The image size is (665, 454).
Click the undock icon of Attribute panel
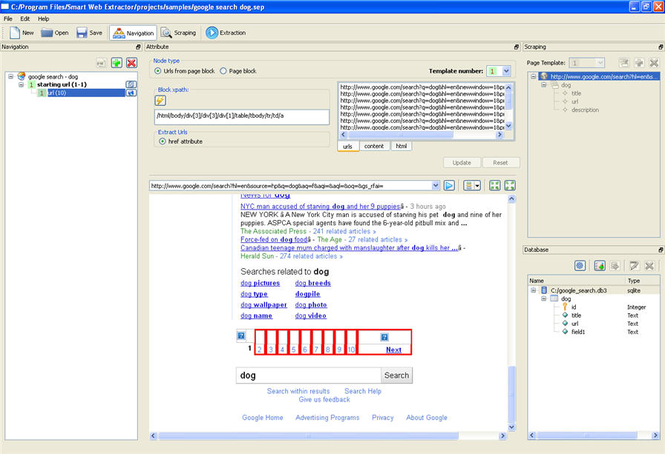coord(516,47)
